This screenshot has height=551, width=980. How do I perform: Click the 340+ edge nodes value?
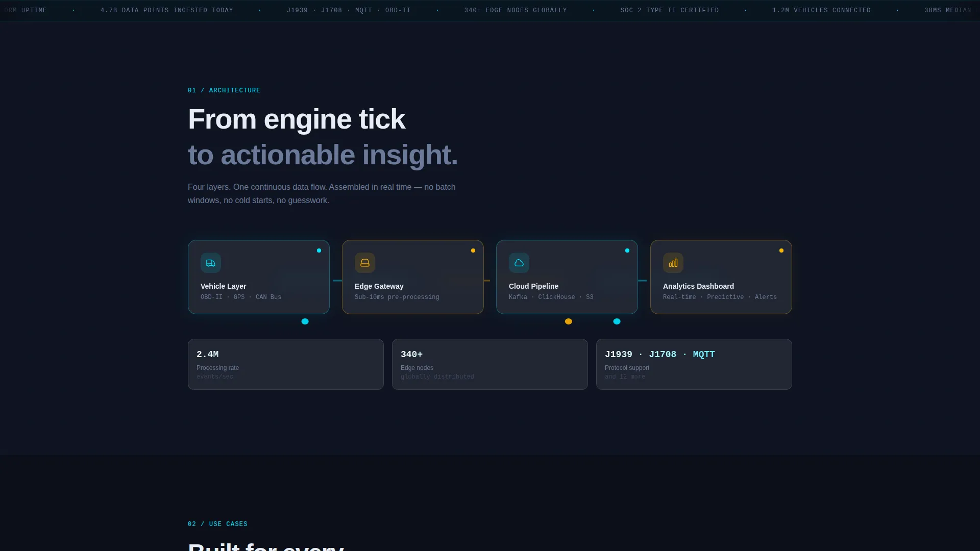tap(411, 354)
